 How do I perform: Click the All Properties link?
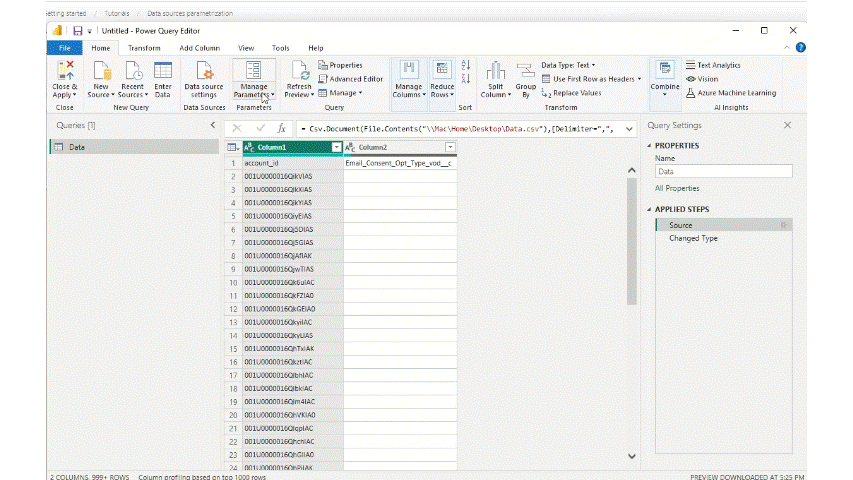[x=677, y=188]
